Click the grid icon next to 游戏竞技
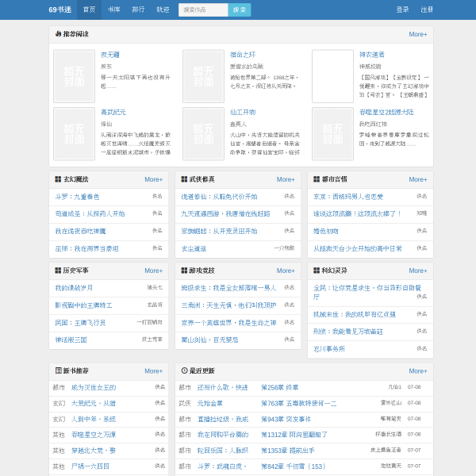The height and width of the screenshot is (476, 476). 184,271
